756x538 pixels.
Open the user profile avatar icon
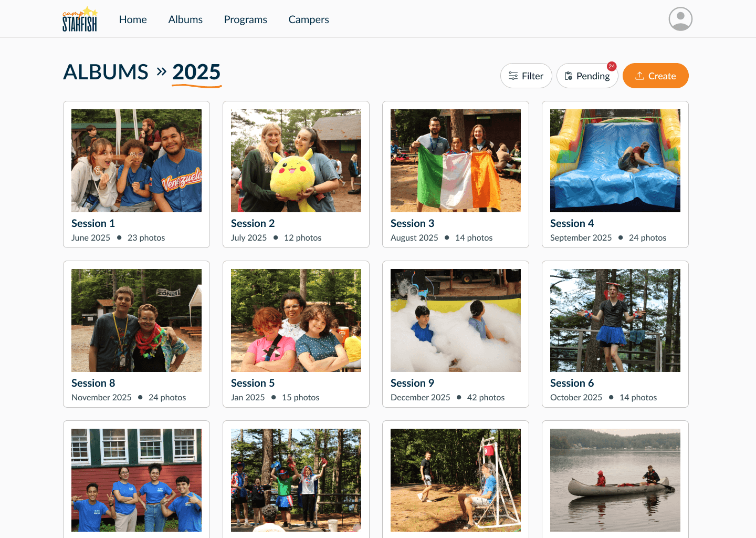[x=680, y=19]
